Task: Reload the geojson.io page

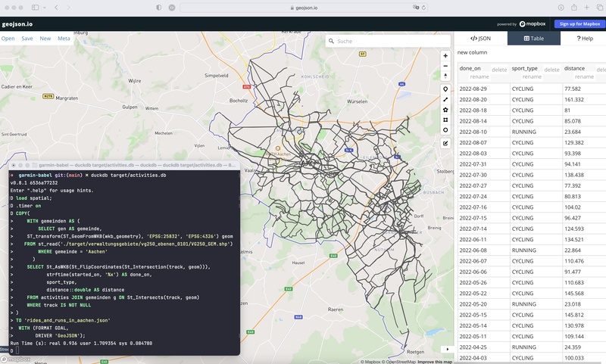Action: click(x=423, y=8)
